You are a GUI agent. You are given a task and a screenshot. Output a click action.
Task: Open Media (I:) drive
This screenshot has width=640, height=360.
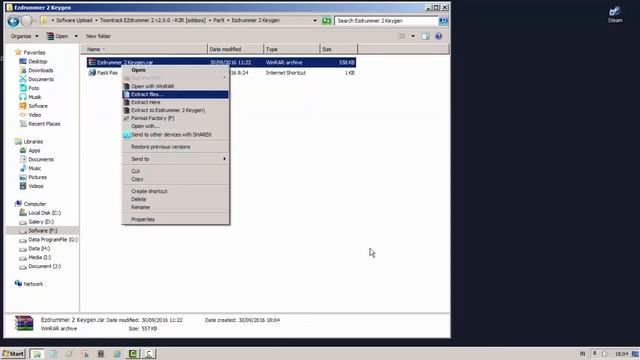click(x=39, y=258)
